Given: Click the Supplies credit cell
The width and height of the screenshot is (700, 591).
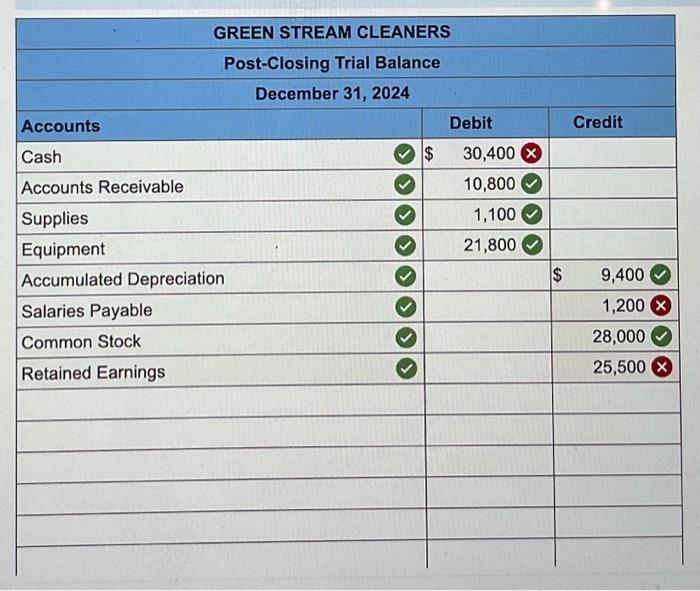Looking at the screenshot, I should [x=613, y=214].
